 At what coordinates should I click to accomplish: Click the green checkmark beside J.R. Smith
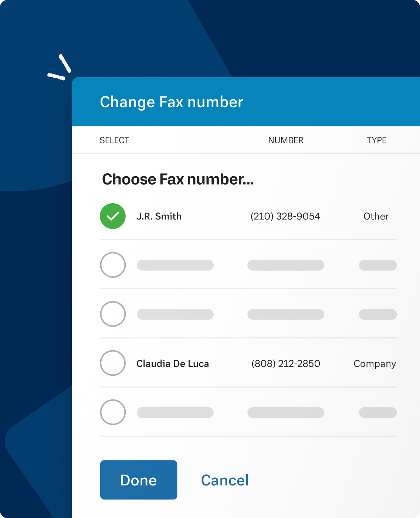point(113,216)
